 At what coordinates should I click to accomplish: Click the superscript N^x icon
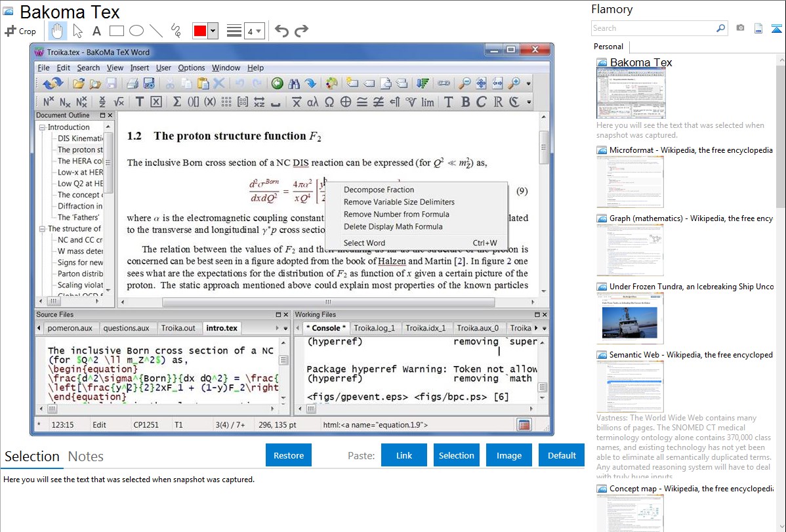click(x=48, y=102)
